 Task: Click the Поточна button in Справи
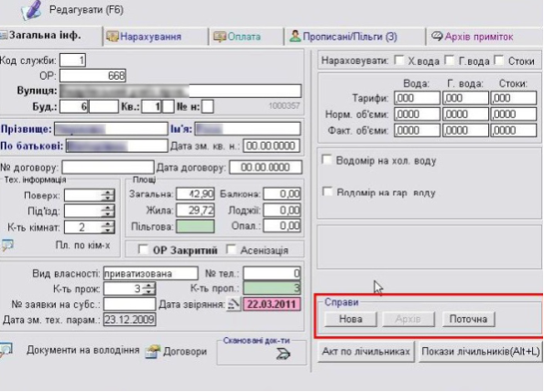click(468, 319)
